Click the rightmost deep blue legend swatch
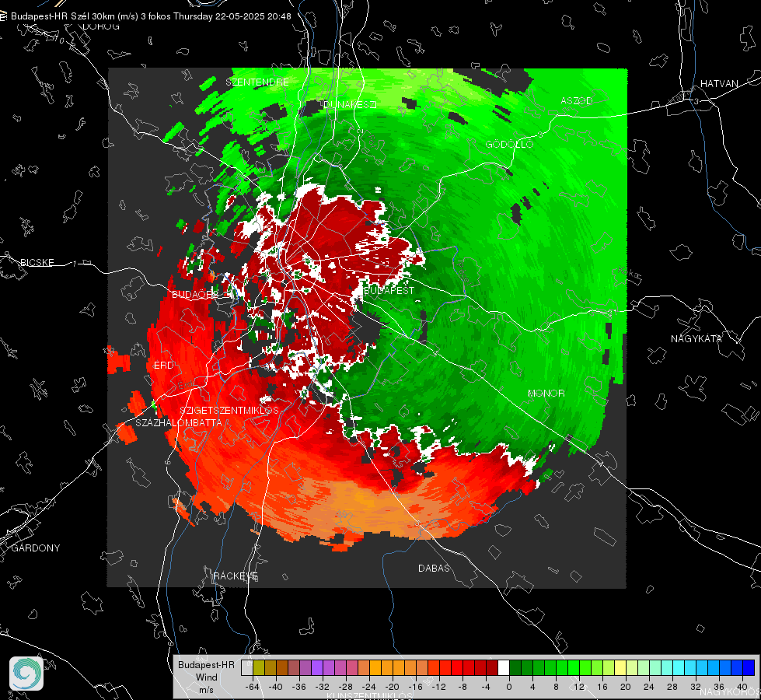Image resolution: width=761 pixels, height=700 pixels. (x=749, y=668)
